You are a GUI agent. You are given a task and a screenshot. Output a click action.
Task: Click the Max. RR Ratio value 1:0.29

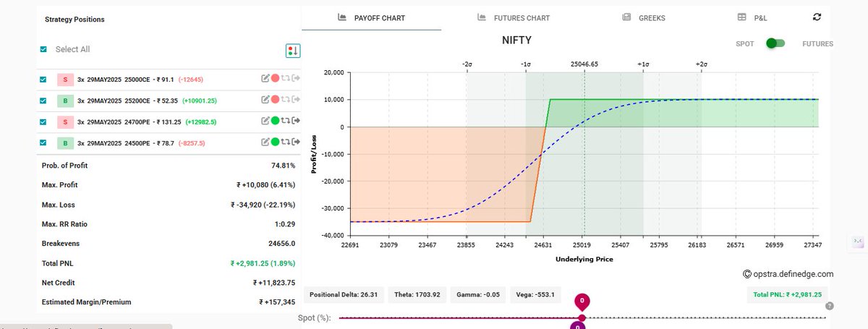pyautogui.click(x=284, y=224)
